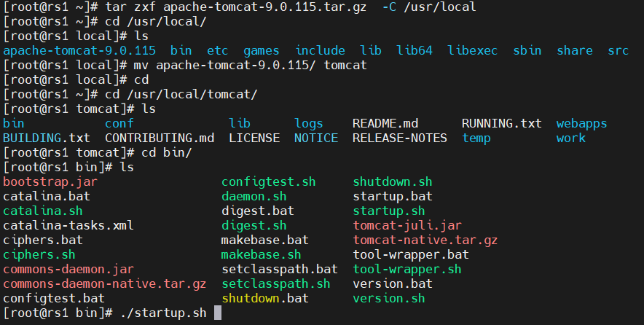Viewport: 644px width, 325px height.
Task: Click etc directory in /usr/local listing
Action: coord(217,50)
